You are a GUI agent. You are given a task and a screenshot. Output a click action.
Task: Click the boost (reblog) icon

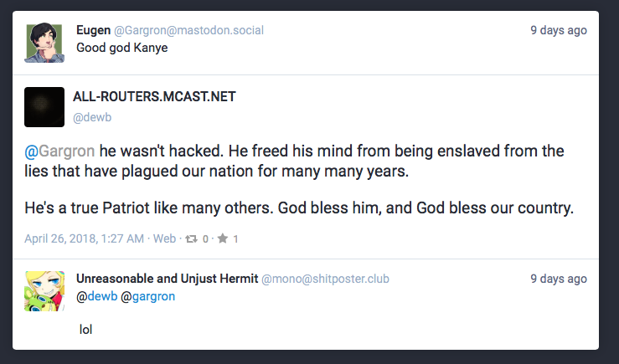(x=191, y=238)
